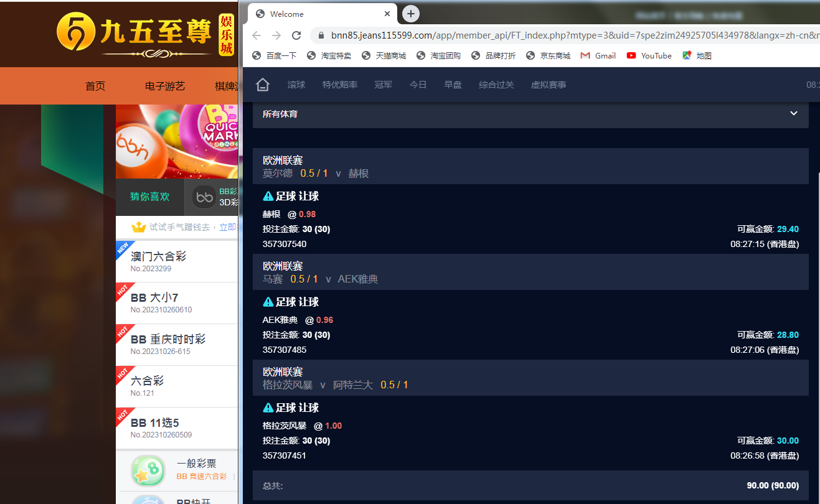This screenshot has width=820, height=504.
Task: Reload the Welcome page
Action: (x=296, y=35)
